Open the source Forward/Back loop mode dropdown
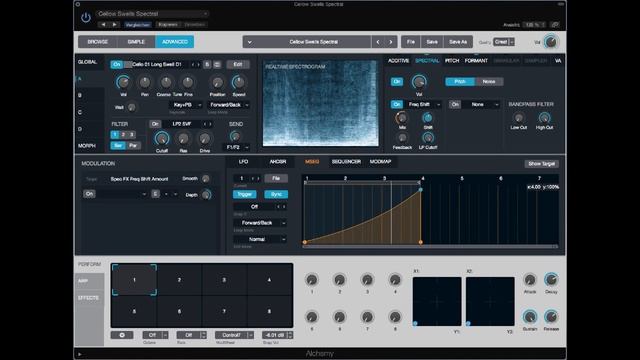 click(229, 105)
